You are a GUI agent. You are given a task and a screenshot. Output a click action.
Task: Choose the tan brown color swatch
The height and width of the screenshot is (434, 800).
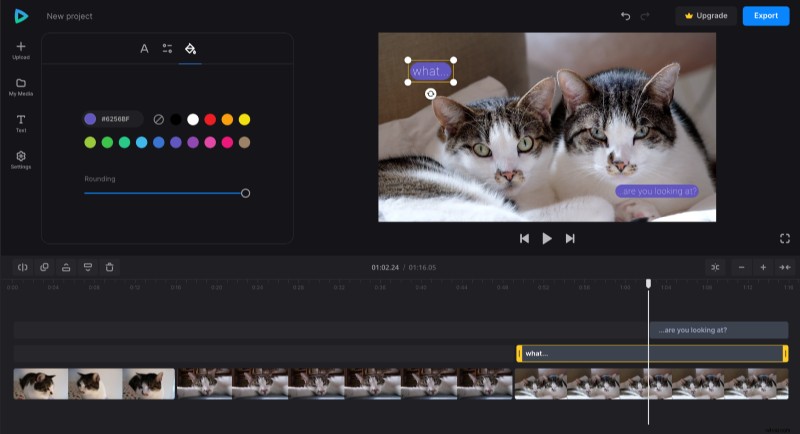[244, 142]
